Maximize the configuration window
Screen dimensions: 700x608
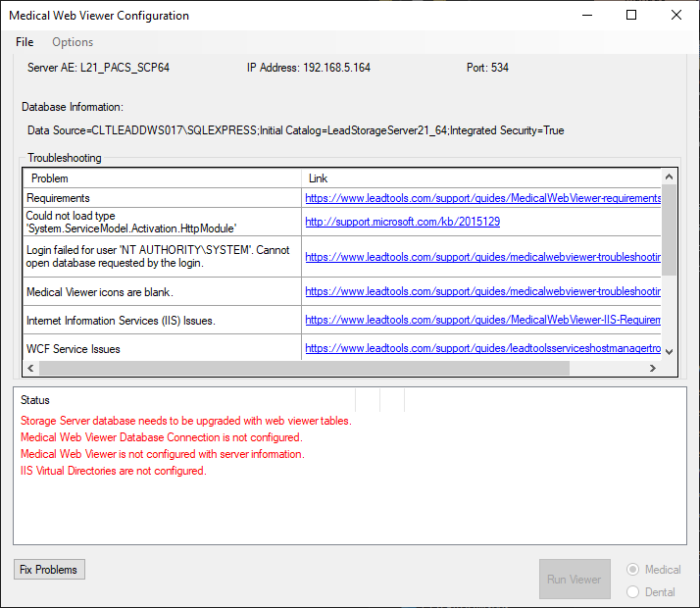click(x=631, y=15)
